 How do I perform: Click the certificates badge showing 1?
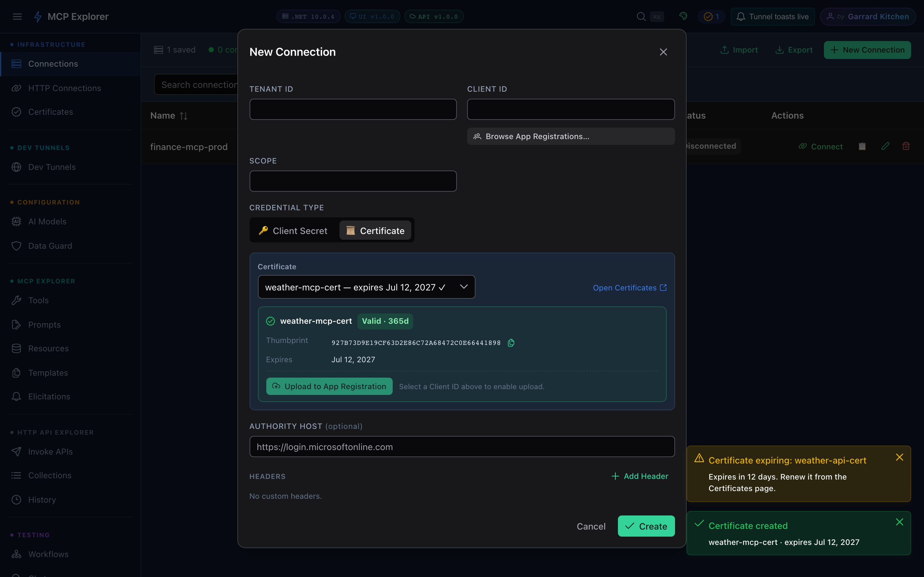coord(711,16)
